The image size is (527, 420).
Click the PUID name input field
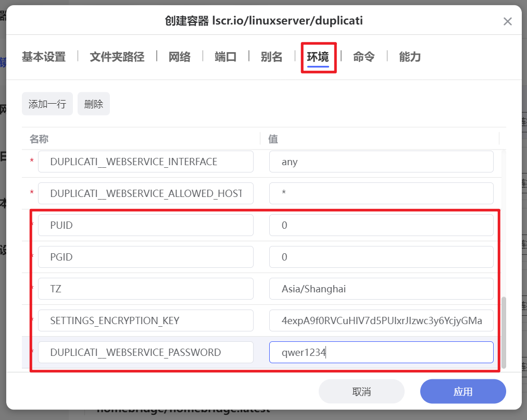(x=145, y=225)
